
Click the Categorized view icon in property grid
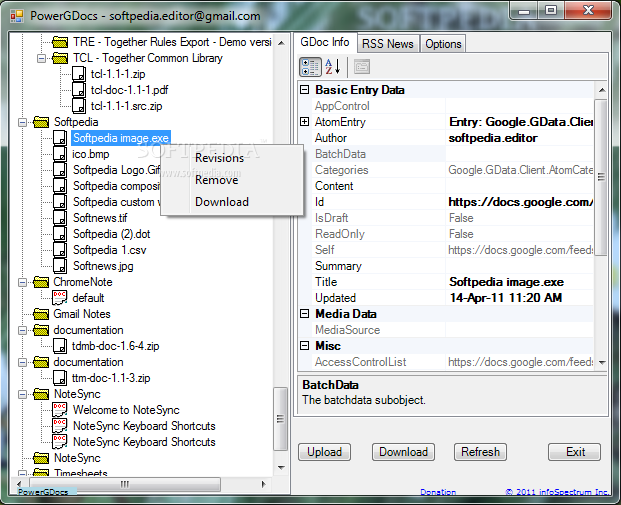pyautogui.click(x=310, y=67)
